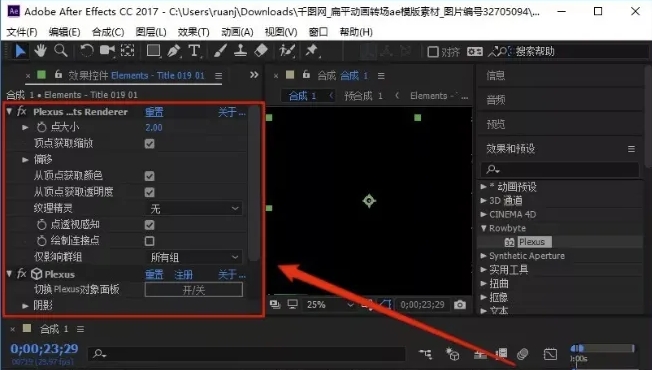Click the 点大小 value 2.00
Image resolution: width=652 pixels, height=370 pixels.
coord(154,128)
